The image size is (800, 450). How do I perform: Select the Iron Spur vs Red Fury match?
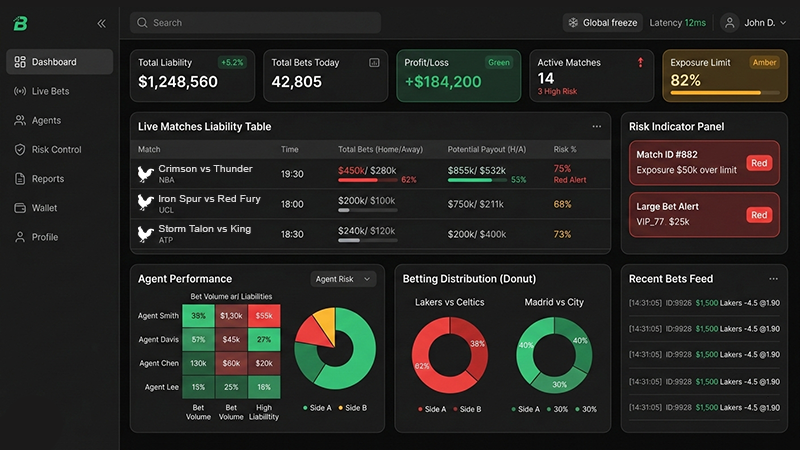click(x=370, y=204)
